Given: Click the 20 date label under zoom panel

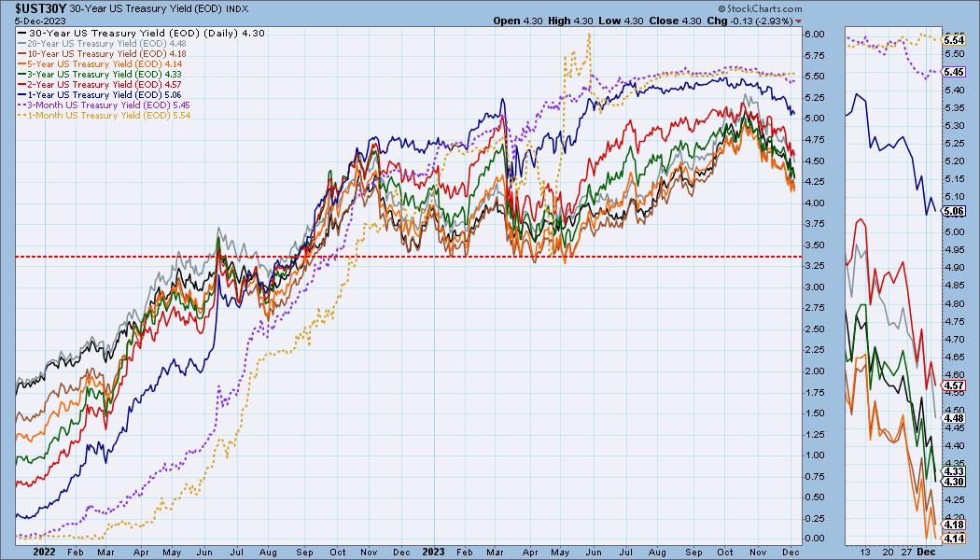Looking at the screenshot, I should (x=889, y=552).
